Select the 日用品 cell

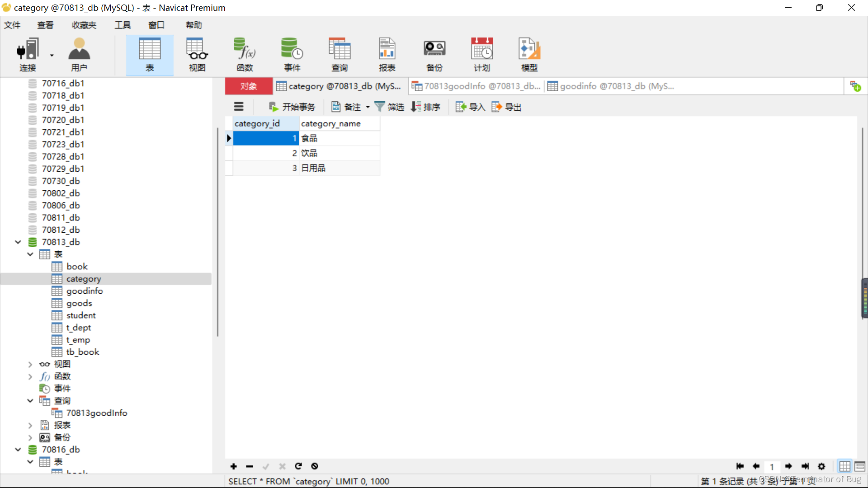click(340, 168)
